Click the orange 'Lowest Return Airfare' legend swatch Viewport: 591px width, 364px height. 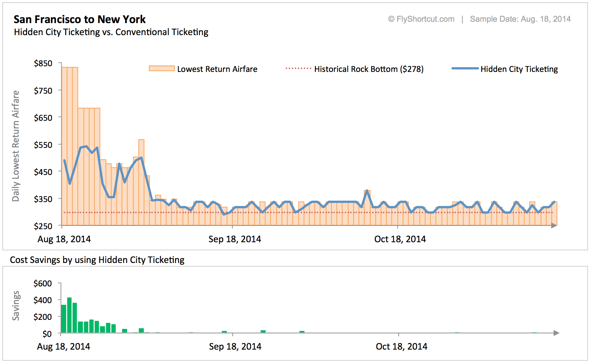click(162, 69)
